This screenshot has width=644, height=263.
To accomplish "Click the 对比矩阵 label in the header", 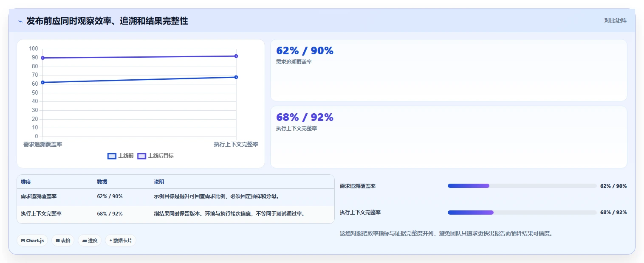I will tap(615, 20).
